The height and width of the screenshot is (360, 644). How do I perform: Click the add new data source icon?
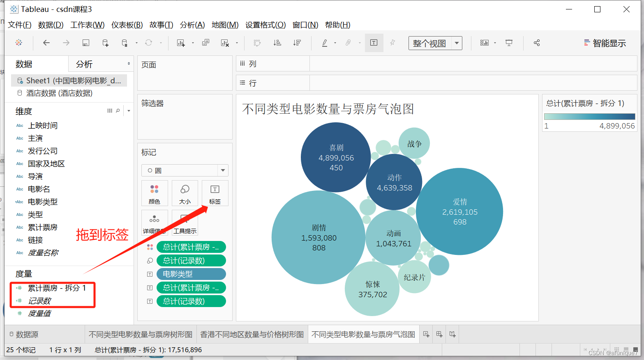click(x=106, y=43)
